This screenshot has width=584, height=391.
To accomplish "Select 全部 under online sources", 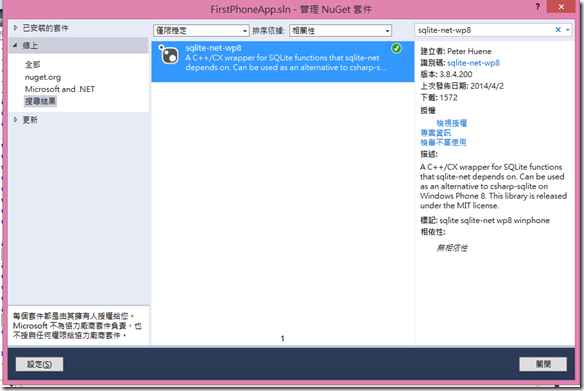I will tap(32, 64).
